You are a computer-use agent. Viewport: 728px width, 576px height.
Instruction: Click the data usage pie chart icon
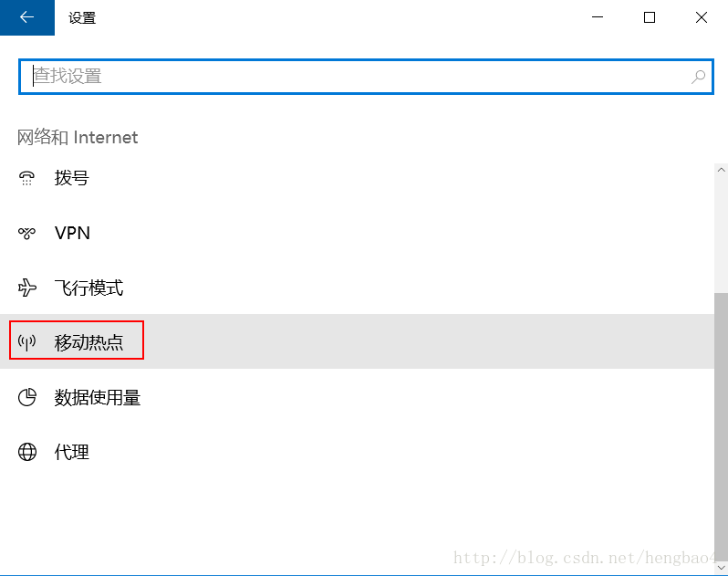(27, 397)
